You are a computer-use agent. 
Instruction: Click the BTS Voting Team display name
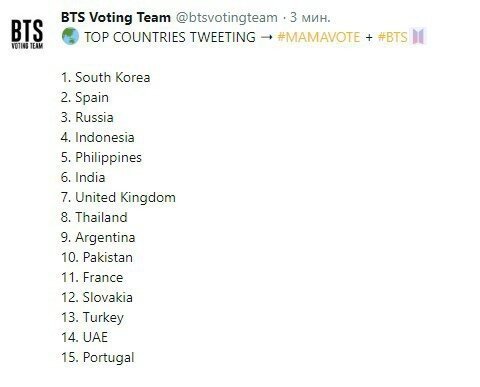point(116,17)
